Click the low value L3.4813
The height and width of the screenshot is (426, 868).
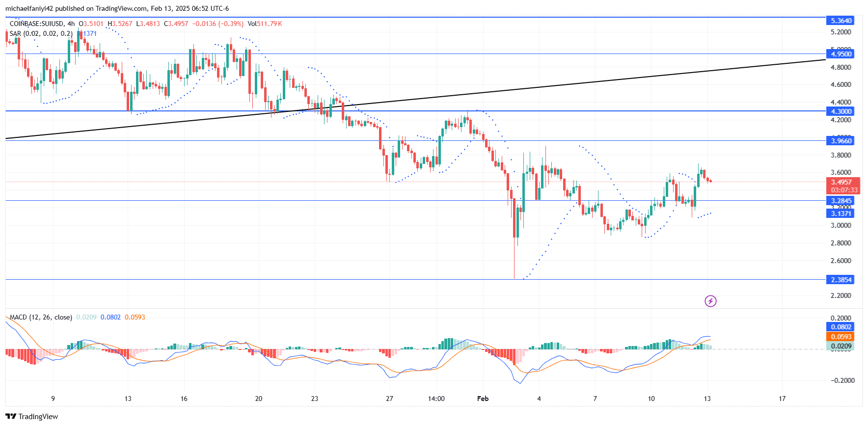click(148, 24)
